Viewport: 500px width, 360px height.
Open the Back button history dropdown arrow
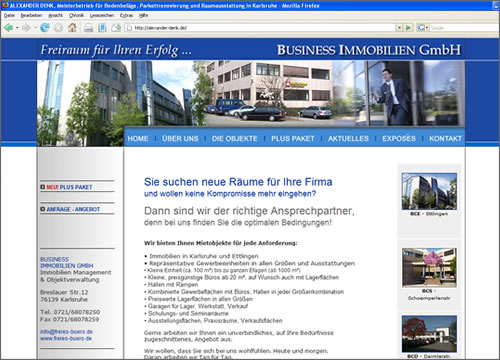[x=17, y=28]
